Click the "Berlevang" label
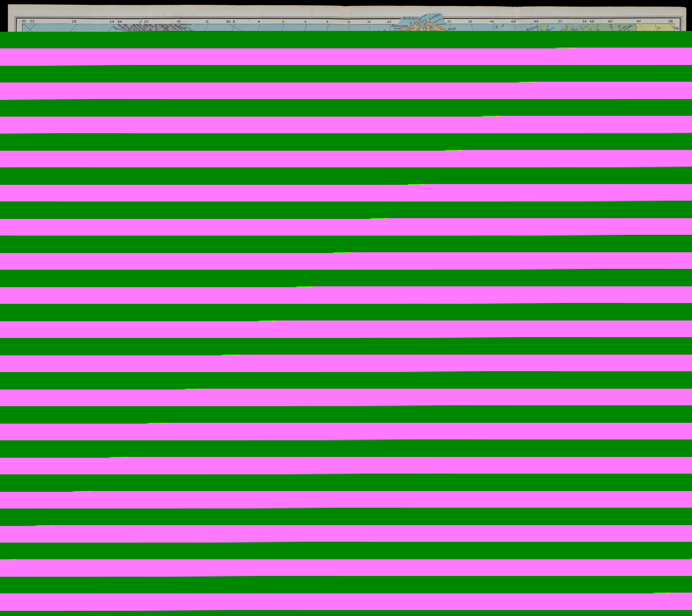This screenshot has width=692, height=616. point(441,24)
